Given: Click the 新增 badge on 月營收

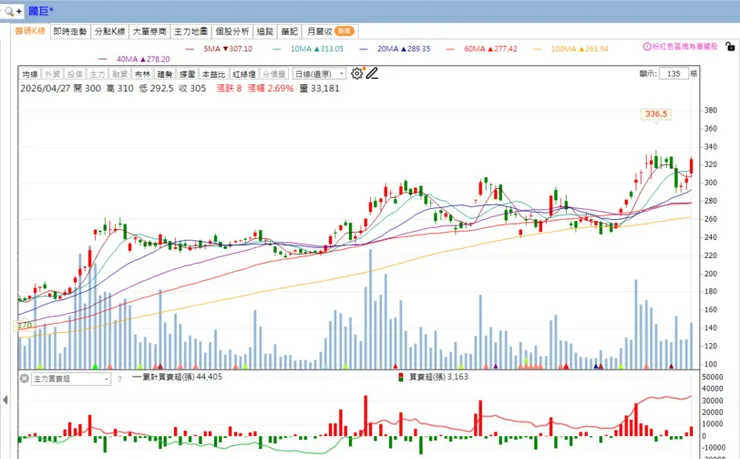Looking at the screenshot, I should click(x=345, y=31).
